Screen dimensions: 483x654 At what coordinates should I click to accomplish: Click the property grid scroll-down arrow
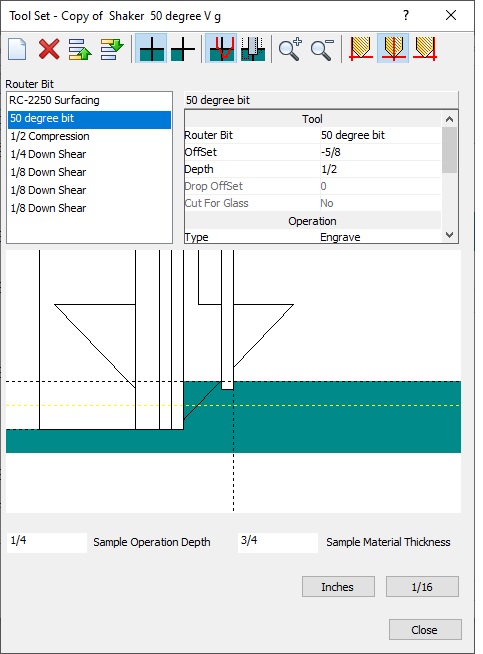click(449, 235)
